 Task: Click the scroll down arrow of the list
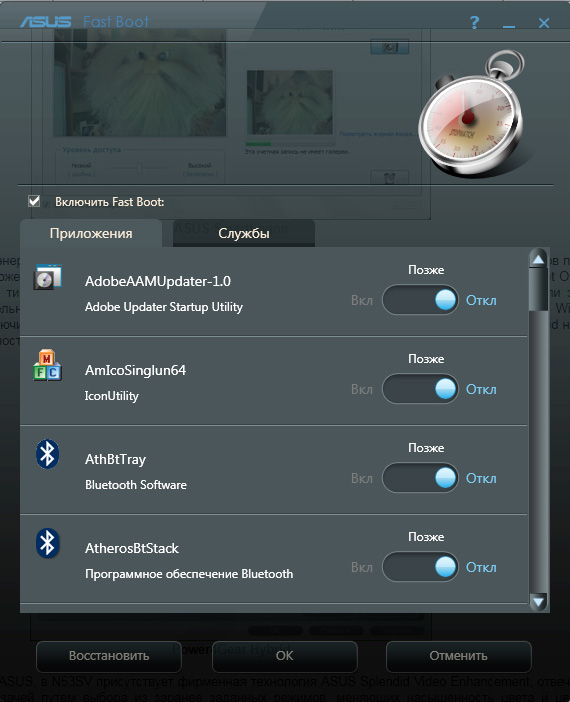pos(538,601)
